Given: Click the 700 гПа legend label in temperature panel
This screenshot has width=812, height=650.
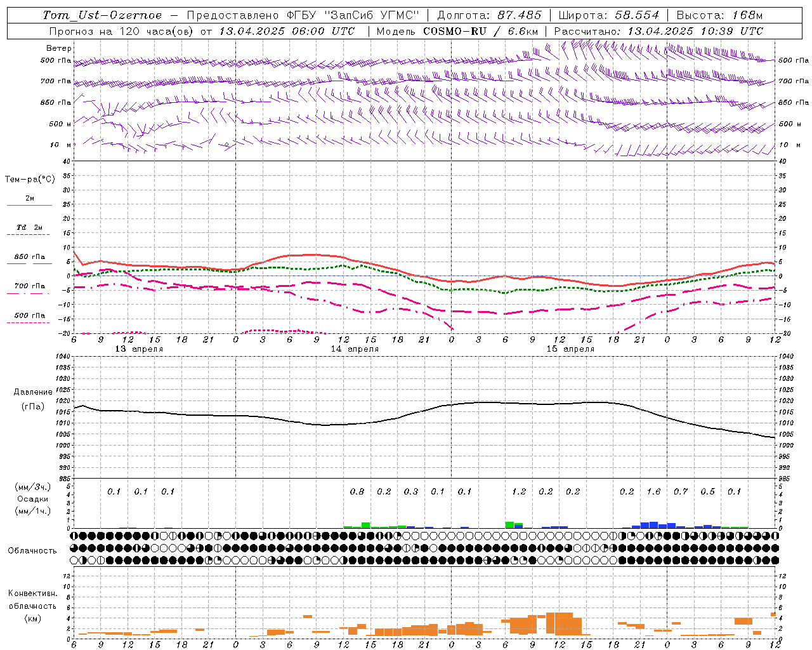Looking at the screenshot, I should [x=30, y=286].
